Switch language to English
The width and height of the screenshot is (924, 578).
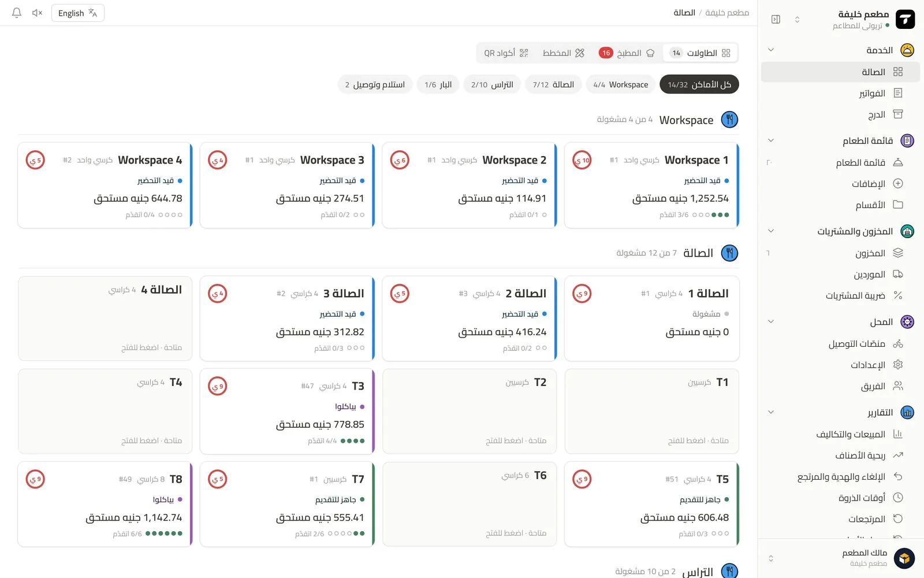click(78, 13)
